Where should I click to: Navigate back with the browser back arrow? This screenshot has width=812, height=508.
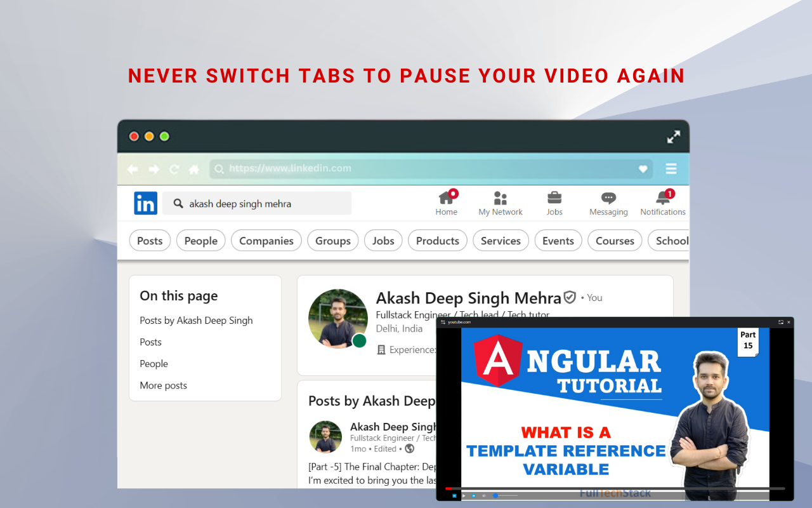133,168
